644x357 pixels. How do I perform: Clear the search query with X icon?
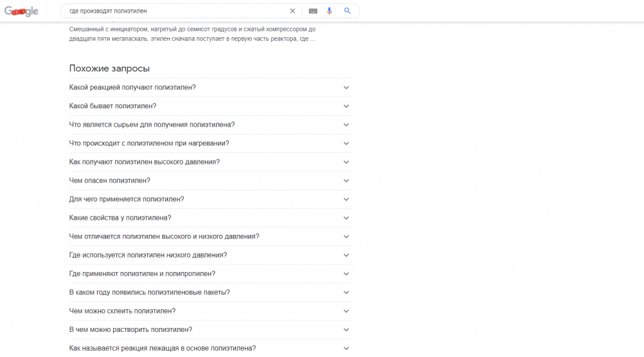(292, 11)
